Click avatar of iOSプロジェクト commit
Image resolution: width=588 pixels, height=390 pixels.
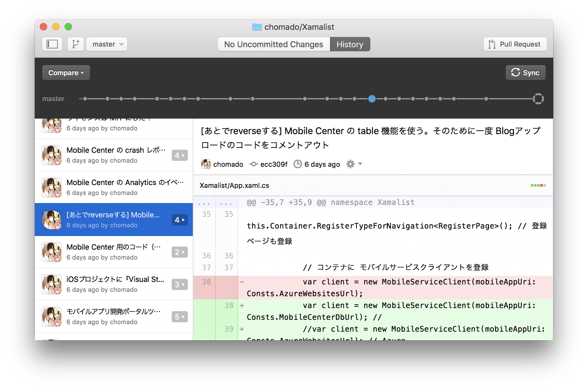tap(52, 284)
